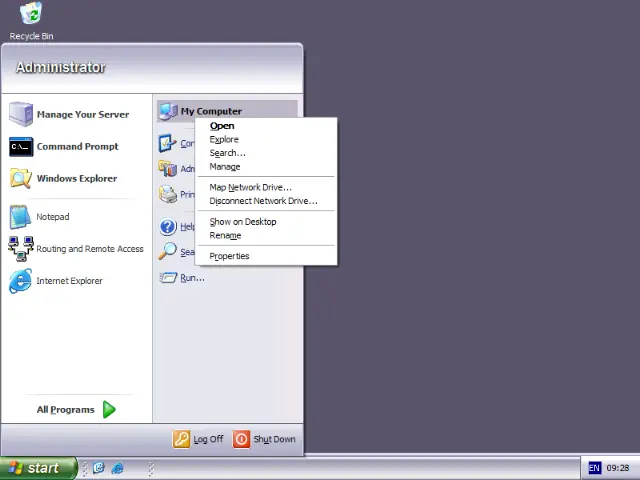Click the Administrator user name header

[x=60, y=67]
